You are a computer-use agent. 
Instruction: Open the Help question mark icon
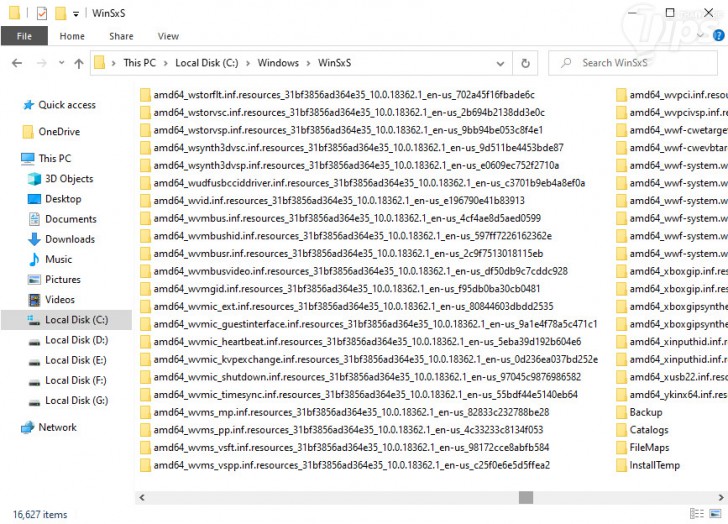click(x=718, y=35)
